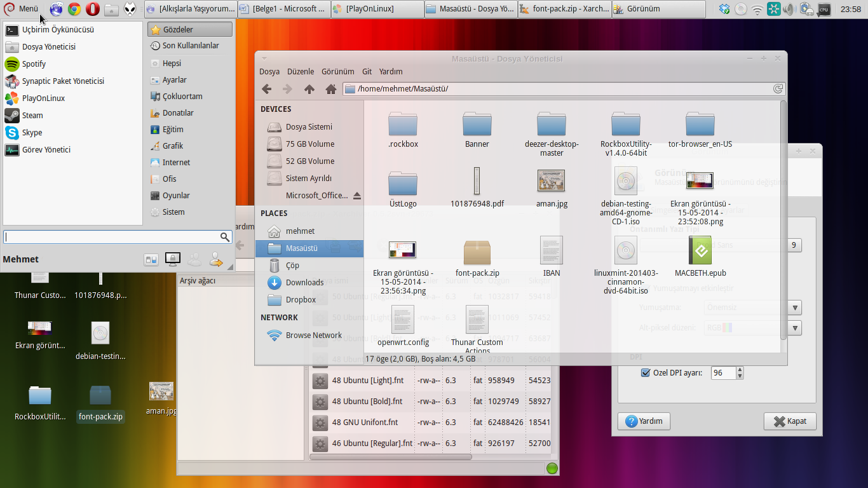Click the Chrome launcher in the panel
This screenshot has height=488, width=868.
point(74,9)
